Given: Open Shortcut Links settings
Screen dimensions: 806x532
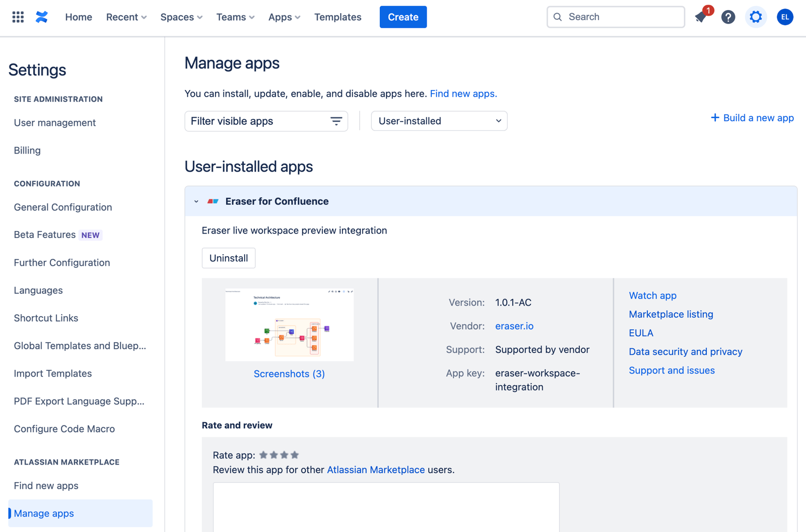Looking at the screenshot, I should pos(46,318).
